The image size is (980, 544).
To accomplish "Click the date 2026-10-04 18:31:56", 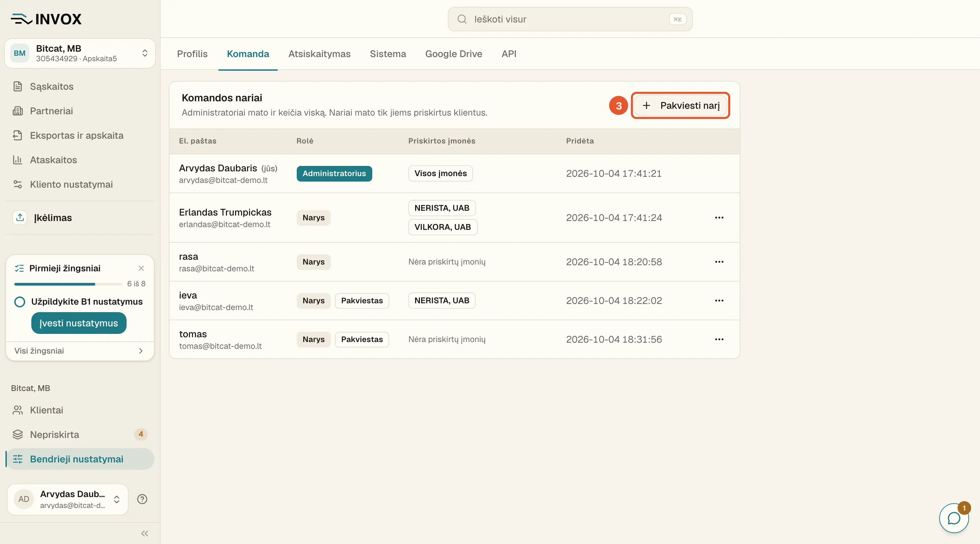I will [x=614, y=339].
